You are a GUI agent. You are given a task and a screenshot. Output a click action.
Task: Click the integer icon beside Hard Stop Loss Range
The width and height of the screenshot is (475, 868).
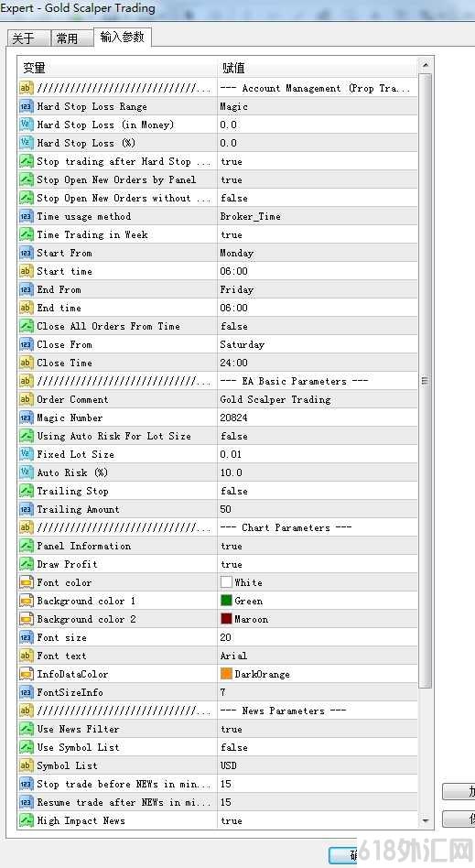tap(26, 107)
